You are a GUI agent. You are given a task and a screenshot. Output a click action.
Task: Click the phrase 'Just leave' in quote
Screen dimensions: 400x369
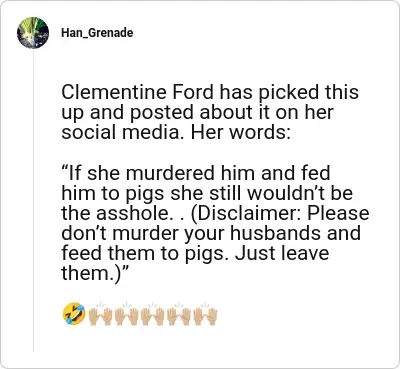pyautogui.click(x=282, y=253)
